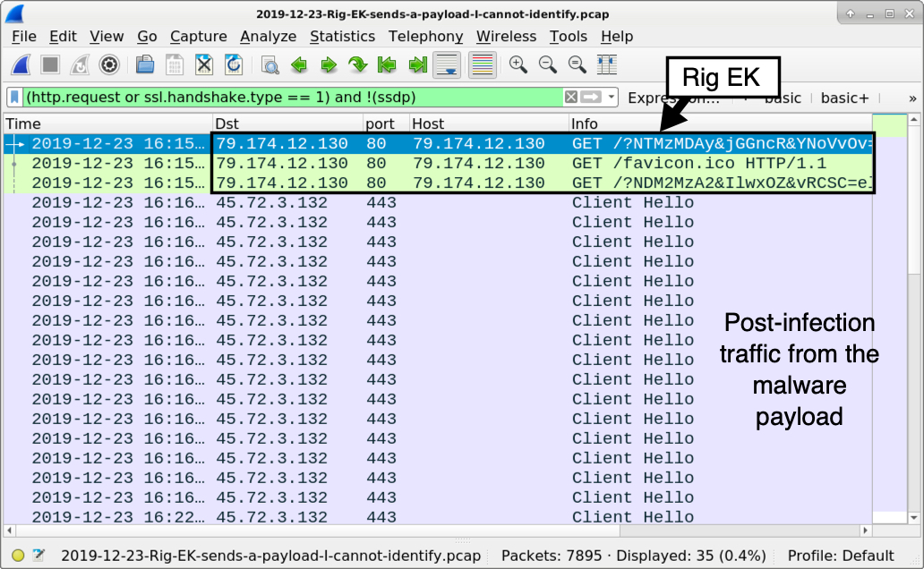Apply the display filter arrow button
The image size is (924, 569).
(590, 98)
